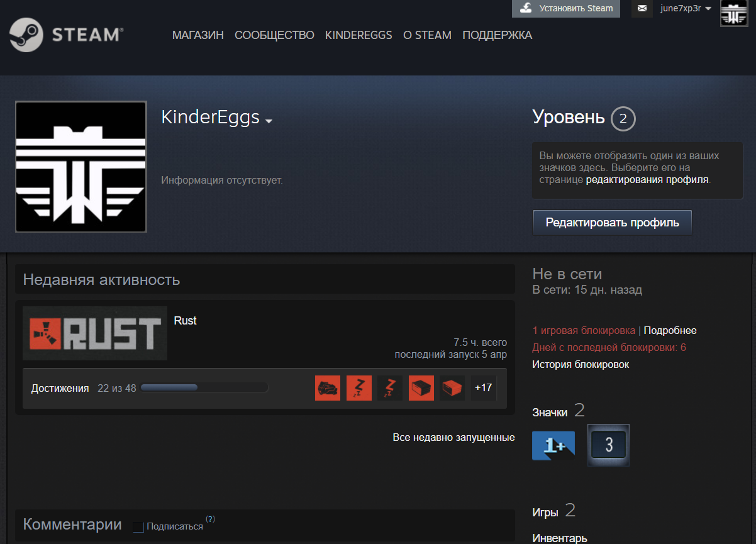Screen dimensions: 756x544
Task: Open the Подробнее link about the ban
Action: coord(670,330)
